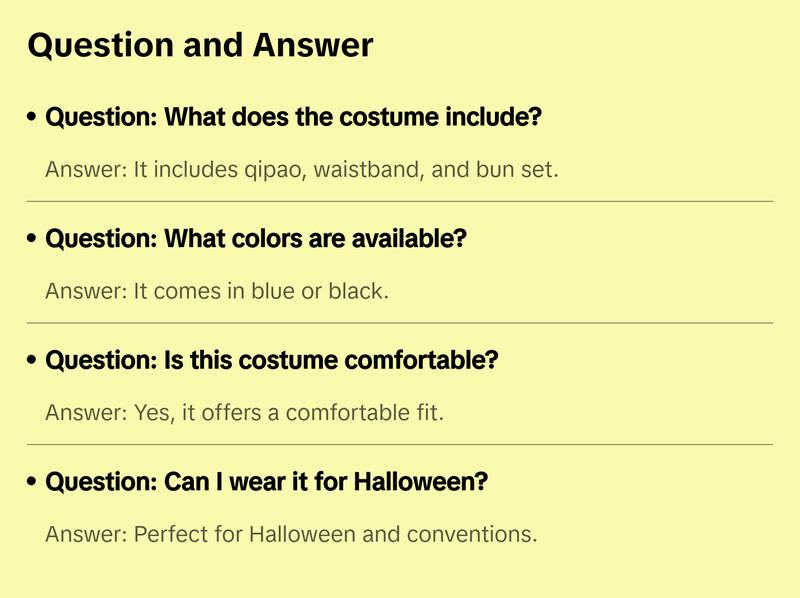Click the divider line below the comfortable fit answer

pos(400,444)
